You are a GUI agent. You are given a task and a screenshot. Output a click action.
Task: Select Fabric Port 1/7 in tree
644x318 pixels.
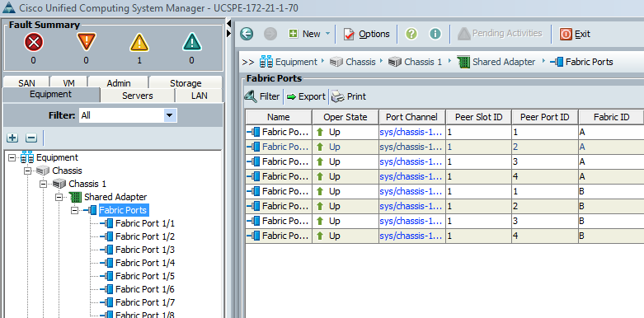click(145, 302)
